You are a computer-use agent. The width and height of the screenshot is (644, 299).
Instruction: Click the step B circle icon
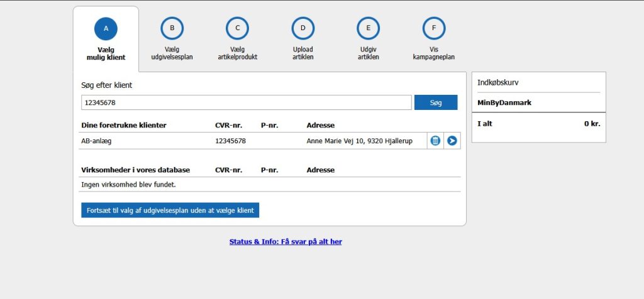click(172, 28)
